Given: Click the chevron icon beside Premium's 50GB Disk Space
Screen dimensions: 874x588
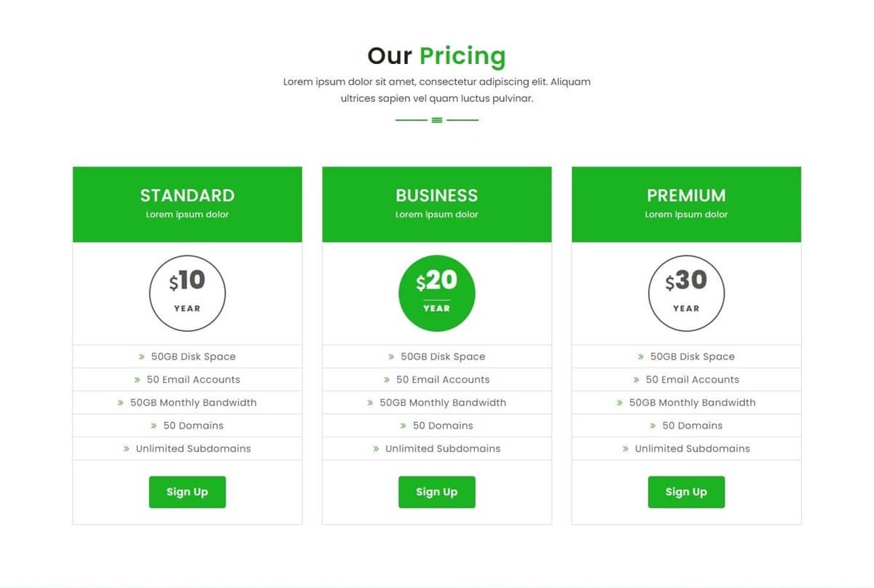Looking at the screenshot, I should click(x=641, y=357).
